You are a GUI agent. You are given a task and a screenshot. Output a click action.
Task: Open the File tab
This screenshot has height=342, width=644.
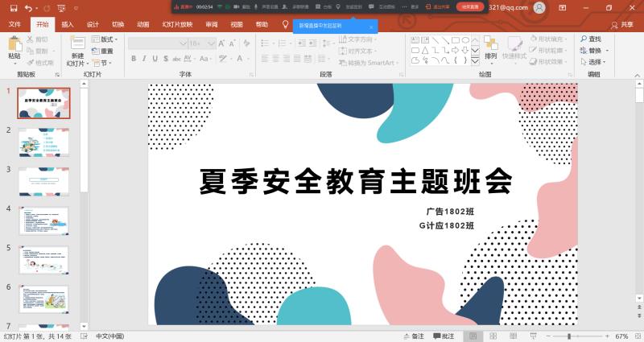14,25
